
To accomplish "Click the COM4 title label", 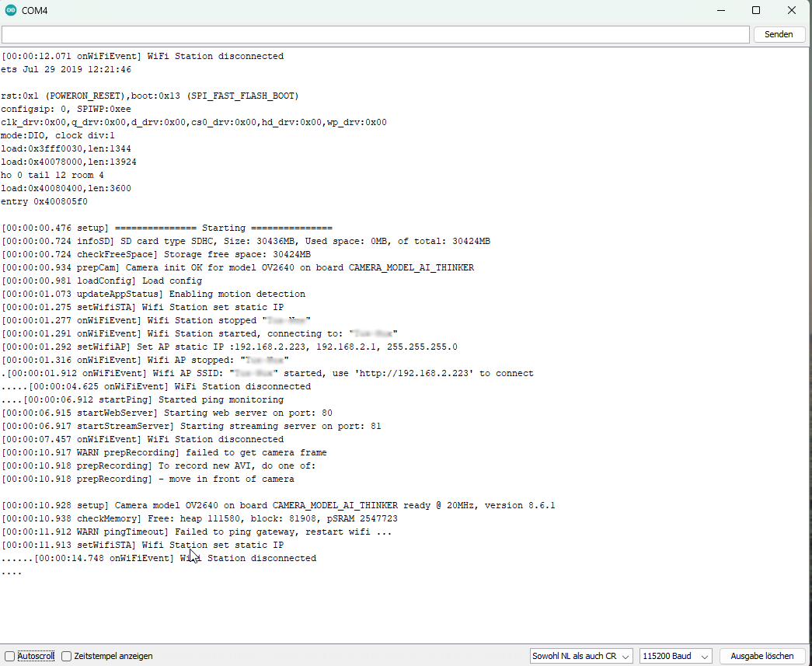I will point(36,10).
